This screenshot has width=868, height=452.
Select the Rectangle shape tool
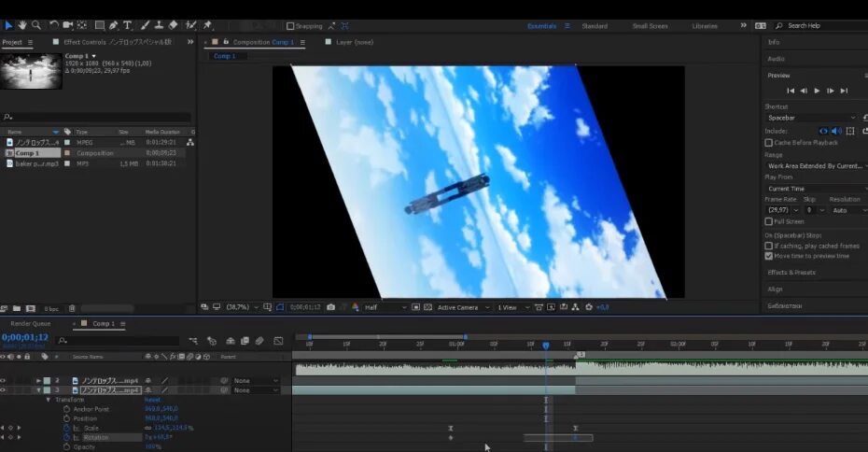pos(100,25)
